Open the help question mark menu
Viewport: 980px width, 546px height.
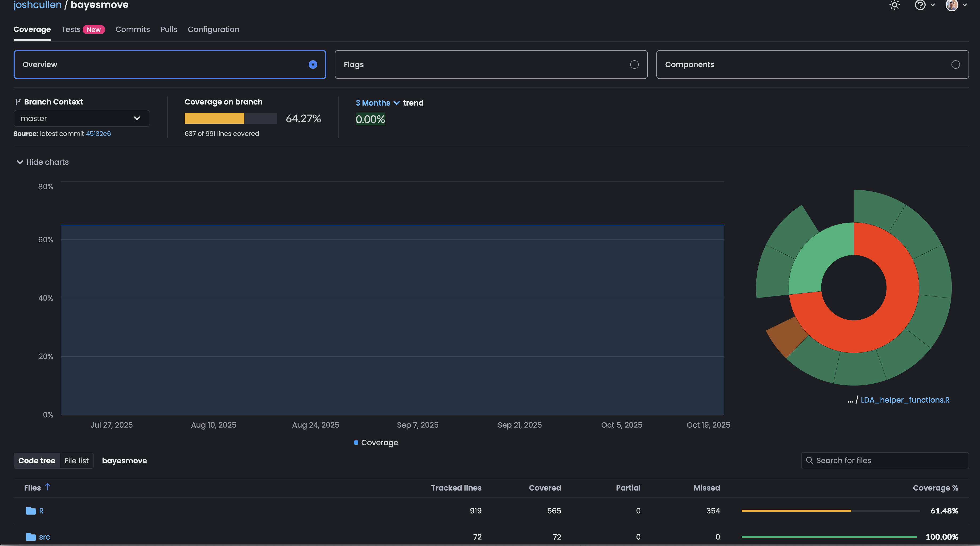click(920, 5)
